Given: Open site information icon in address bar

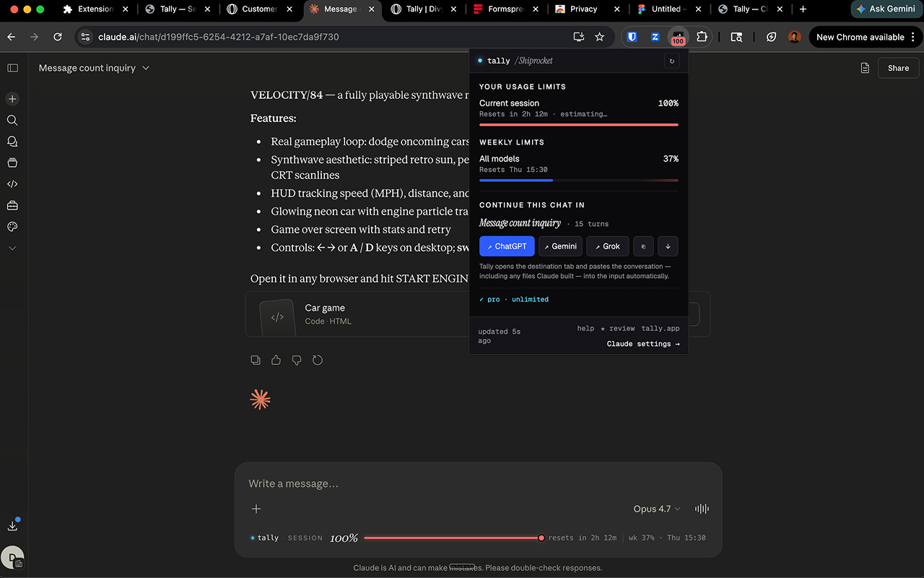Looking at the screenshot, I should [85, 37].
